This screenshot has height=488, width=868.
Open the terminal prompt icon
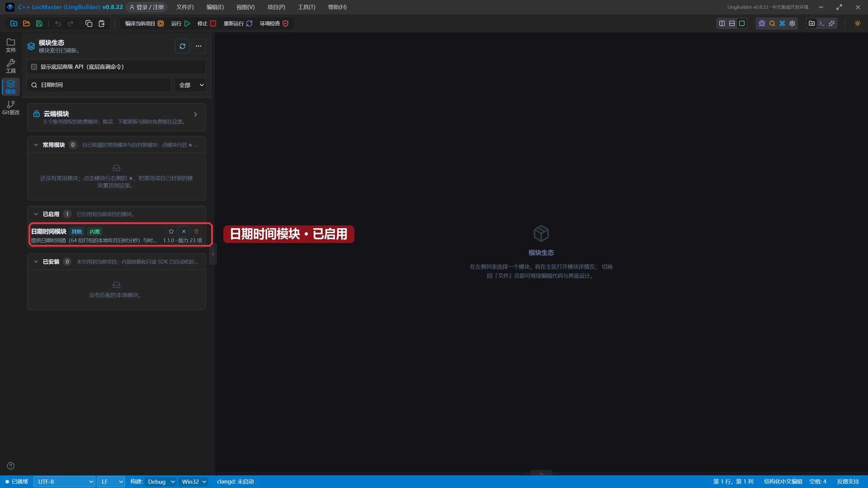822,23
